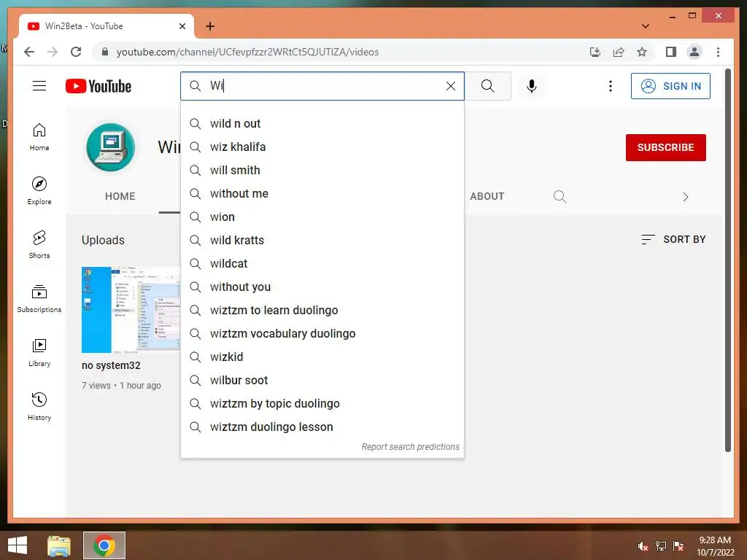This screenshot has width=747, height=560.
Task: Switch to the channel HOME tab
Action: pos(120,196)
